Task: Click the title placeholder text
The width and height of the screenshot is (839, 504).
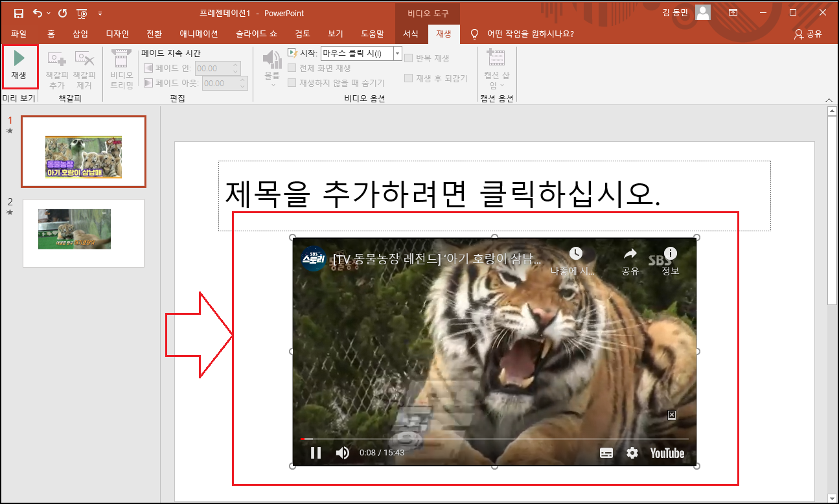Action: click(x=442, y=193)
